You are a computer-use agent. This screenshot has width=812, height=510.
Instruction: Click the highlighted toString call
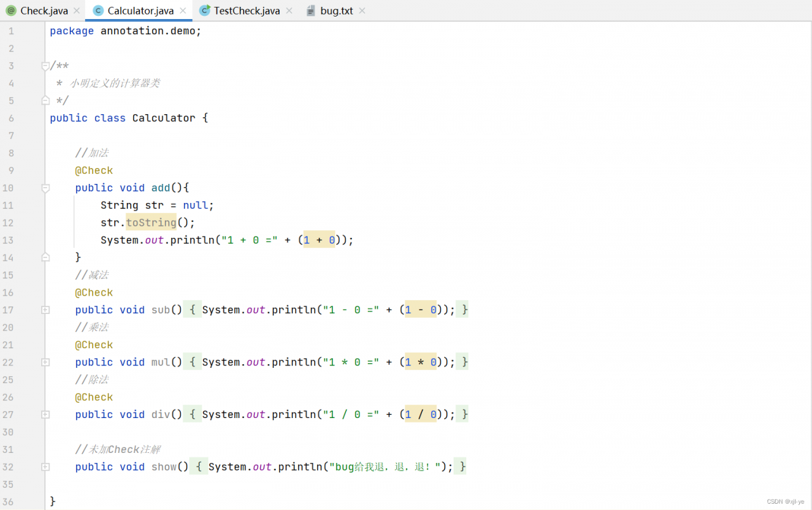(x=151, y=223)
